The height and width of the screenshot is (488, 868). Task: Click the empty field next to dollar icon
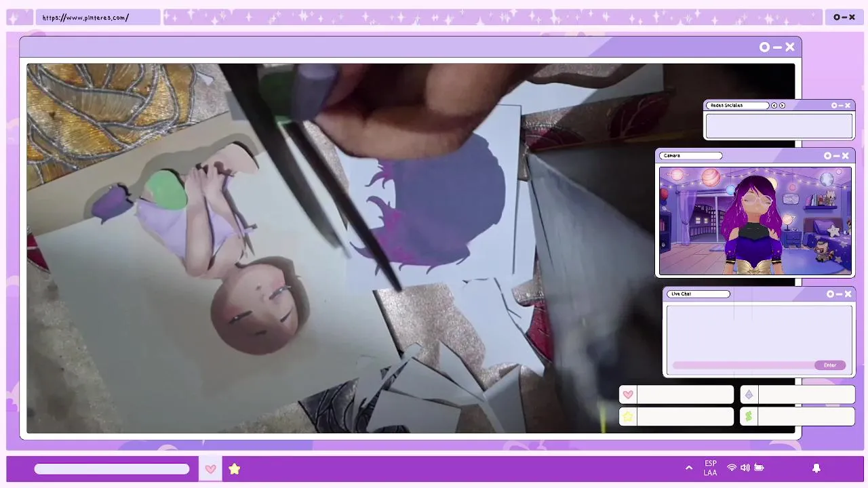[806, 416]
